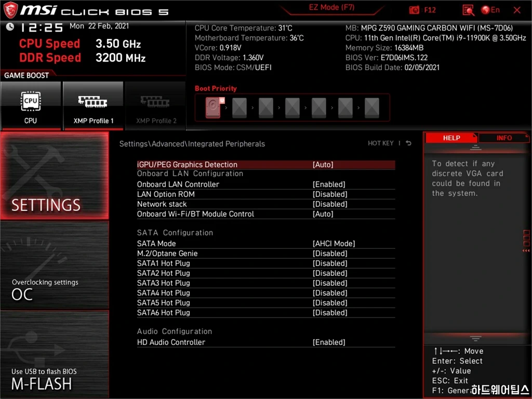Click the GAME BOOST label
Viewport: 532px width, 399px height.
26,75
